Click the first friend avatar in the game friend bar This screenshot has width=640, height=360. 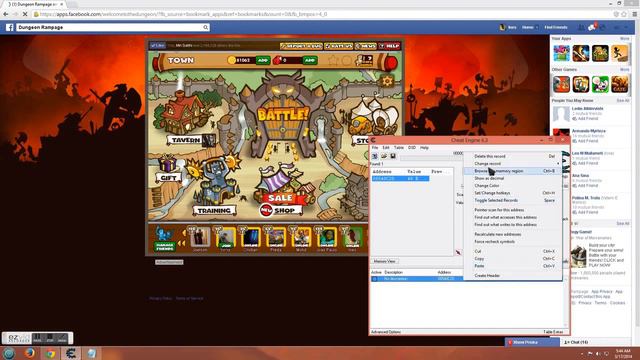pos(200,237)
